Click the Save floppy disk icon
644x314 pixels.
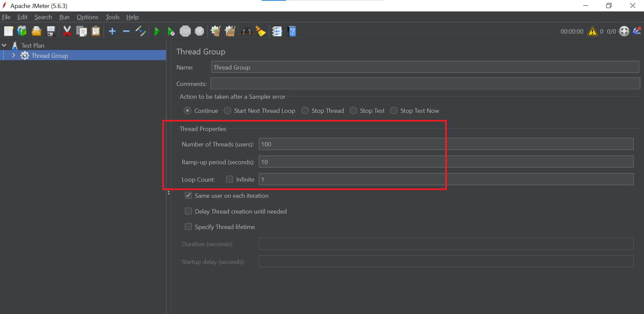51,32
